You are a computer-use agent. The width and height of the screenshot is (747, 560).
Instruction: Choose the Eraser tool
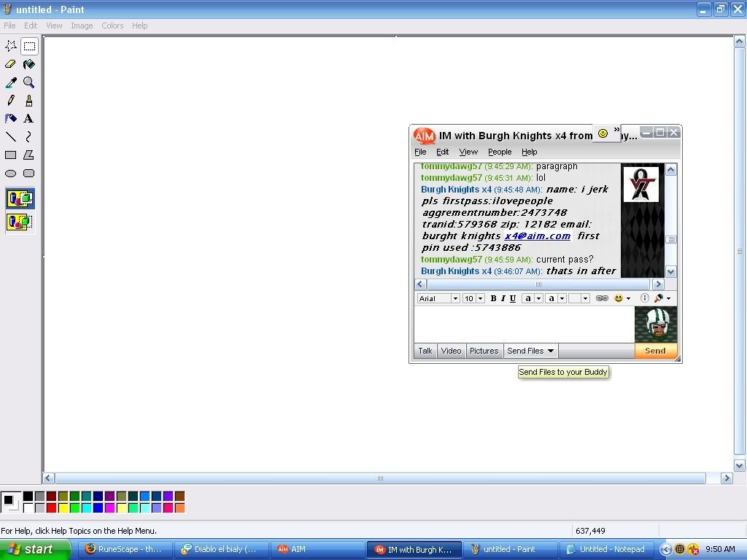[x=11, y=64]
